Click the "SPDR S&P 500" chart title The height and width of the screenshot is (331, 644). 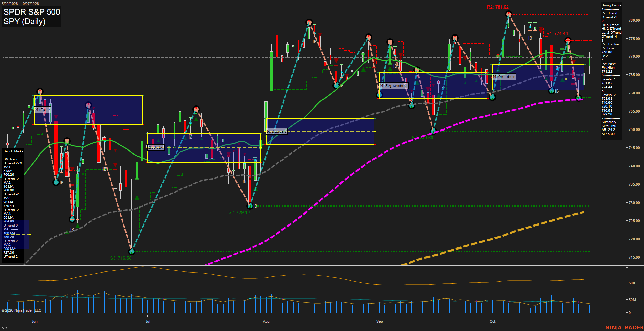pos(32,12)
